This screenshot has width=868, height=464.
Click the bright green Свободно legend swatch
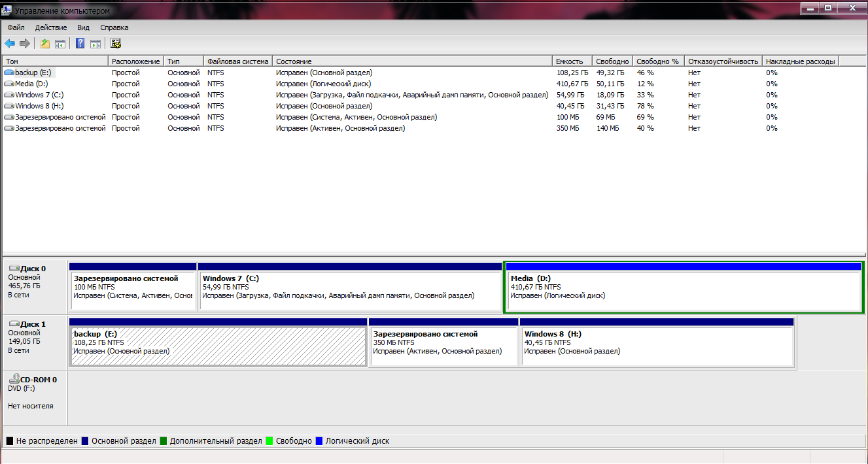coord(269,441)
